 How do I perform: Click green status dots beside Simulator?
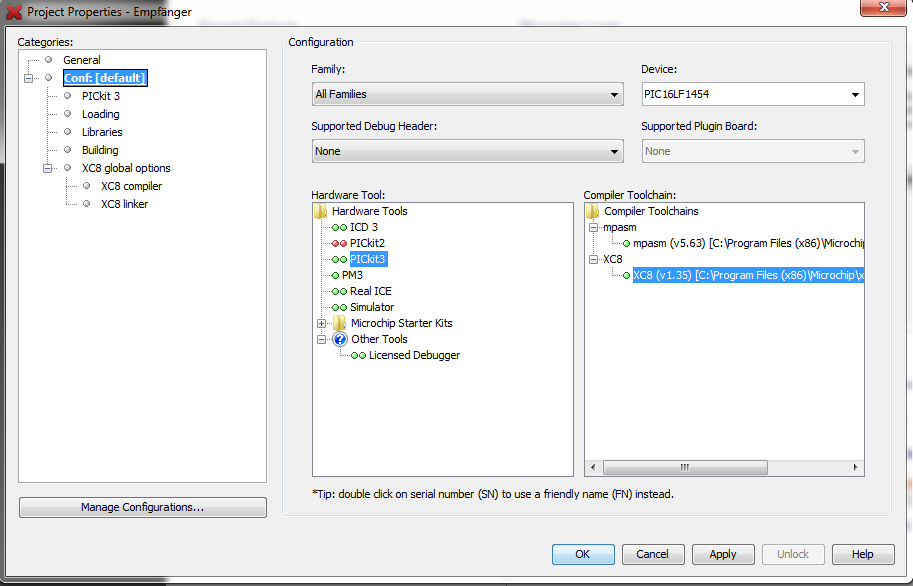pyautogui.click(x=339, y=308)
